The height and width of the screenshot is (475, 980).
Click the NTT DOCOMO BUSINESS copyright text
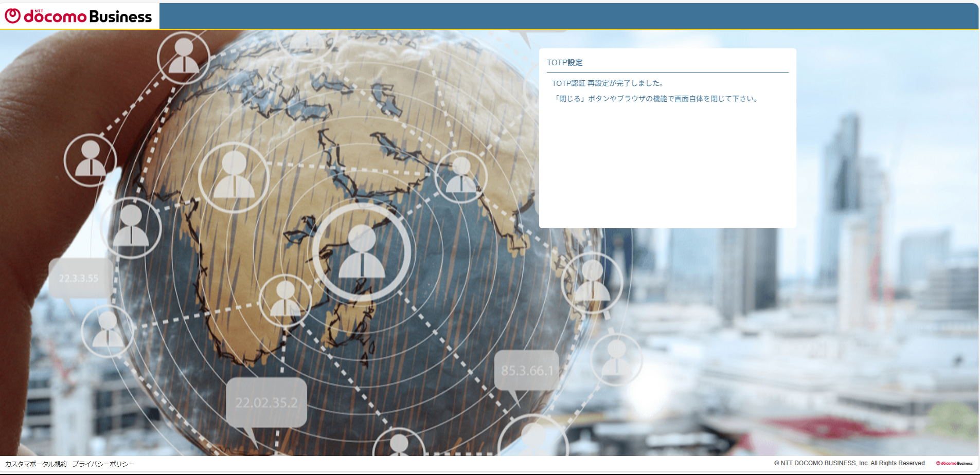850,463
